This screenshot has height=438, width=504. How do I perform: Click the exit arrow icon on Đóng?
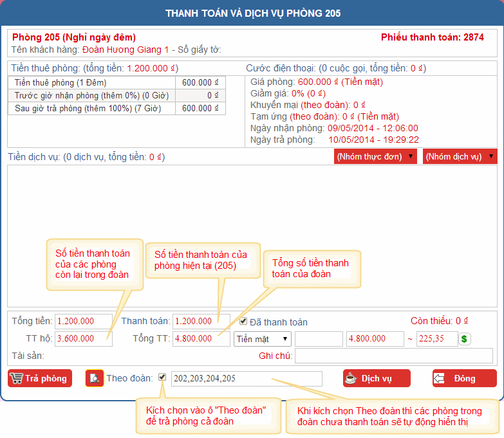click(x=442, y=378)
